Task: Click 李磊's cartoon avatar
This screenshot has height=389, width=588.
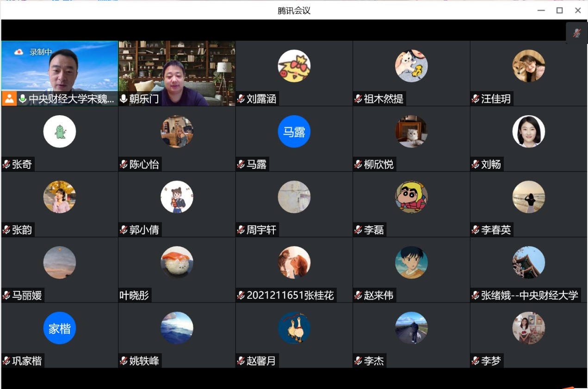Action: coord(411,197)
